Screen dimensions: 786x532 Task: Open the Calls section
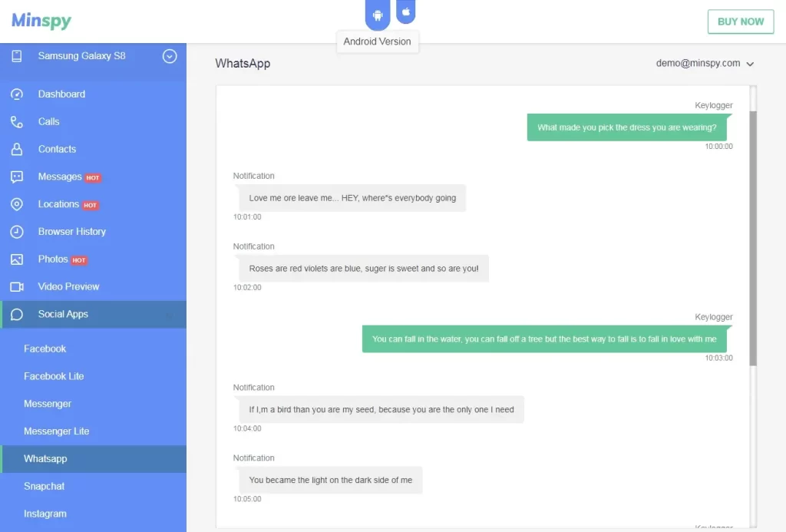(93, 122)
